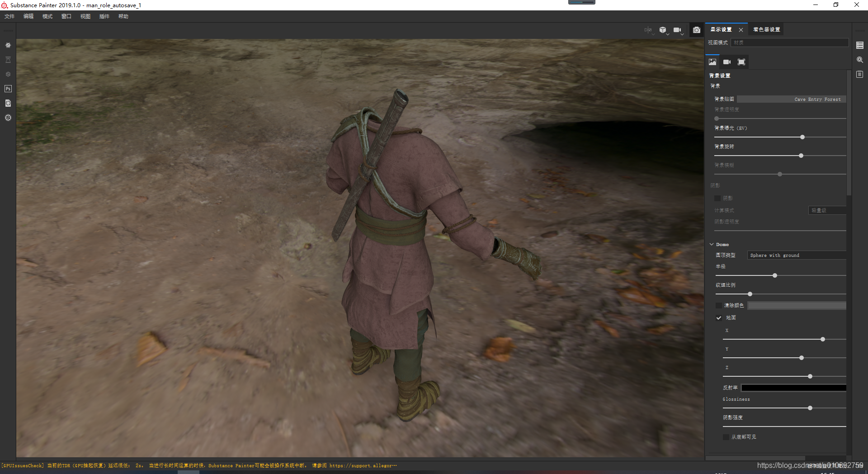Adjust the 半径 slider handle
This screenshot has height=474, width=868.
coord(775,275)
